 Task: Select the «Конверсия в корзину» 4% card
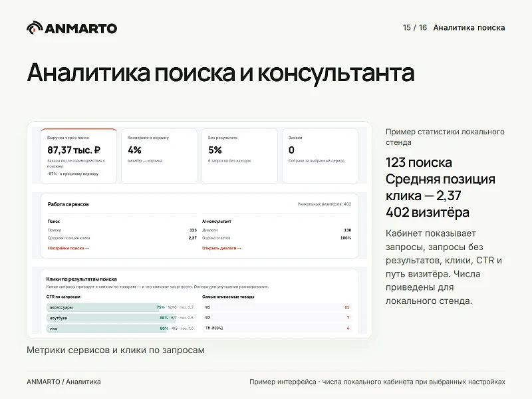[159, 156]
